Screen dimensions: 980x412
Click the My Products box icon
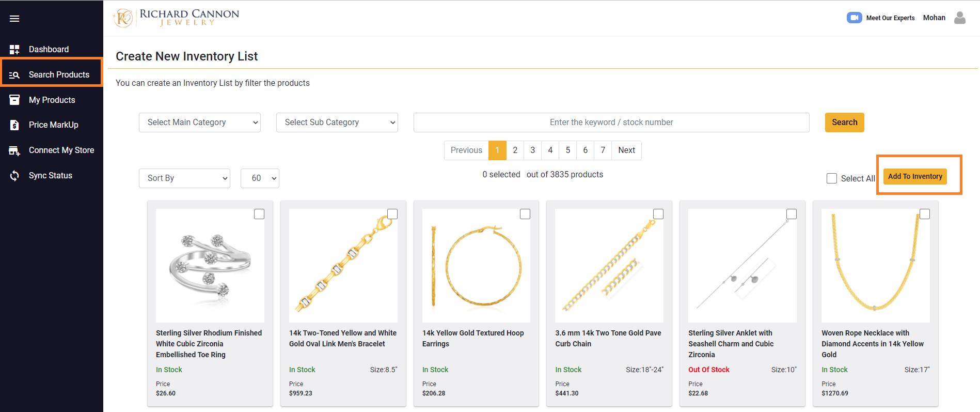(14, 100)
